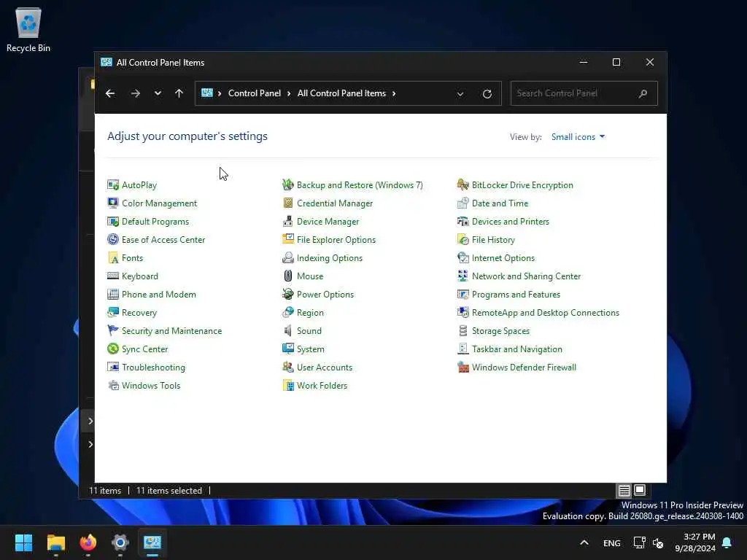
Task: Expand the chevron after All Control Panel Items
Action: click(394, 93)
